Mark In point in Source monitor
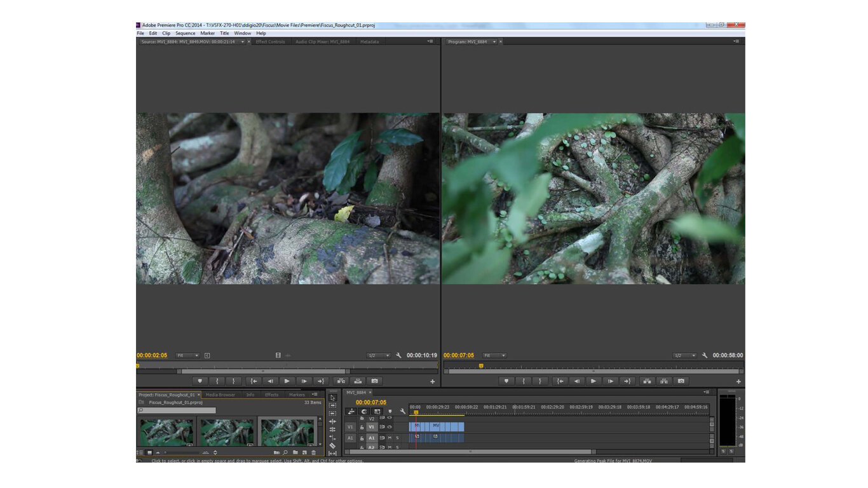 (217, 381)
